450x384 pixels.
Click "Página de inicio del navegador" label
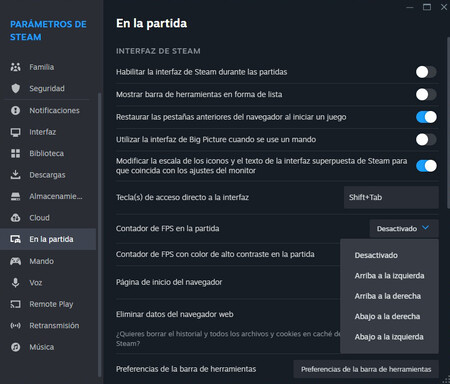coord(169,282)
